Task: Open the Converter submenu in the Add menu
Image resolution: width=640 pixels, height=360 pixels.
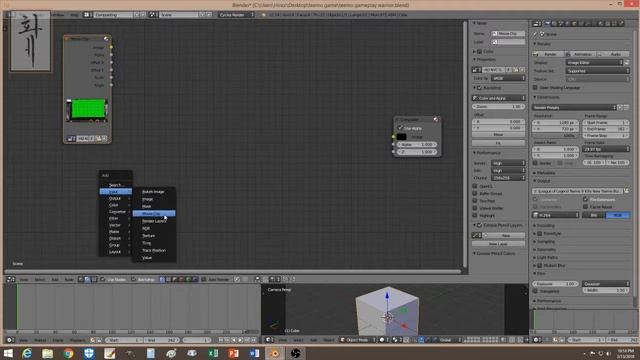Action: coord(116,211)
